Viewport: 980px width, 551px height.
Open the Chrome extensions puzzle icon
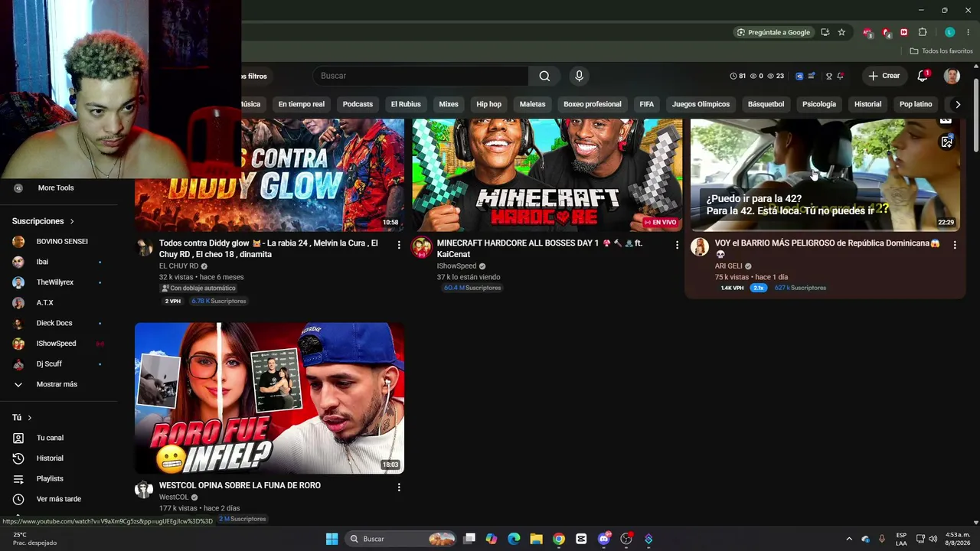coord(923,32)
